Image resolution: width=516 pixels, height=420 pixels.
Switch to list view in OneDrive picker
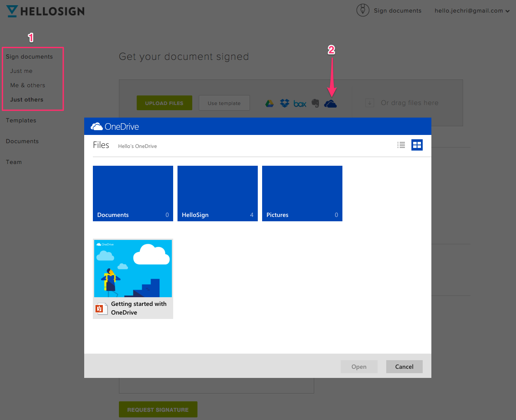tap(401, 145)
